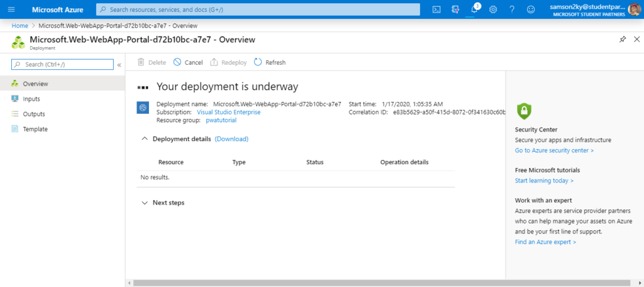Click the deployment cubes icon in title
The image size is (644, 287).
[18, 42]
